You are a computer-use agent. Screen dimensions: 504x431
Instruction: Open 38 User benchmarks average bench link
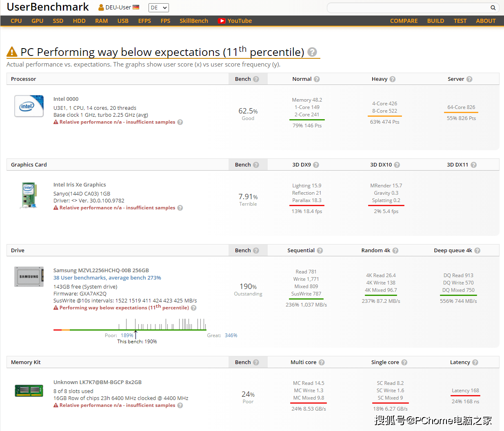click(107, 278)
